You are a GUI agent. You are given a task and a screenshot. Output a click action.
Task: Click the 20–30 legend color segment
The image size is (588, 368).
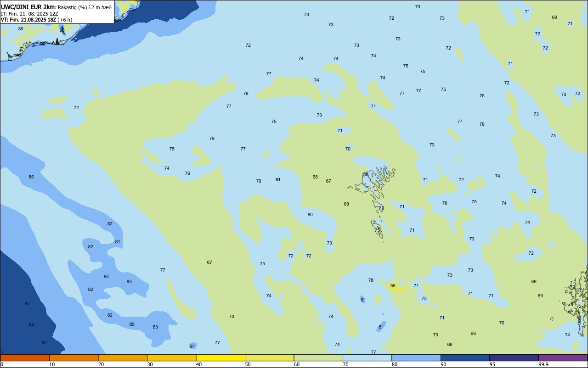[123, 357]
